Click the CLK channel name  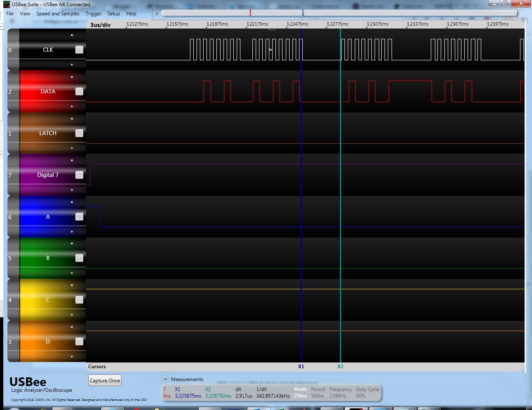click(48, 50)
